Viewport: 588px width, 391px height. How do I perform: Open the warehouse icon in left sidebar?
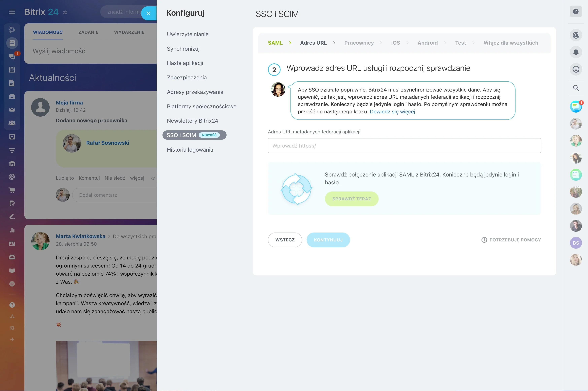click(x=12, y=164)
